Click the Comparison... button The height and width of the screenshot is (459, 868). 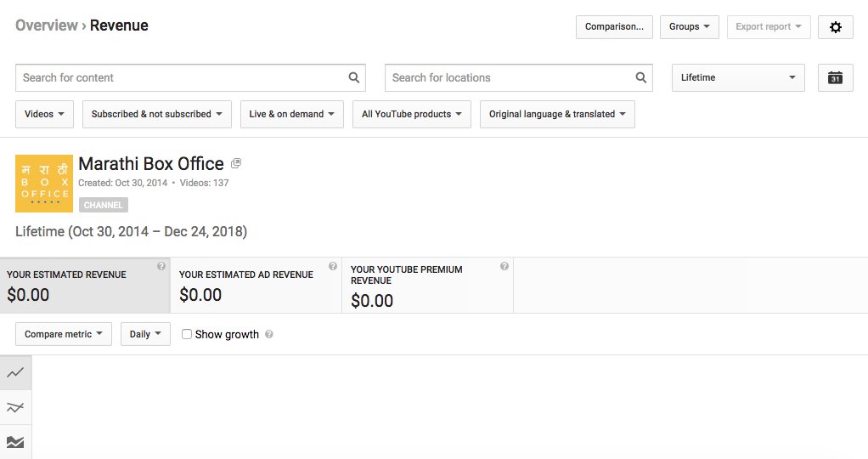pos(614,26)
